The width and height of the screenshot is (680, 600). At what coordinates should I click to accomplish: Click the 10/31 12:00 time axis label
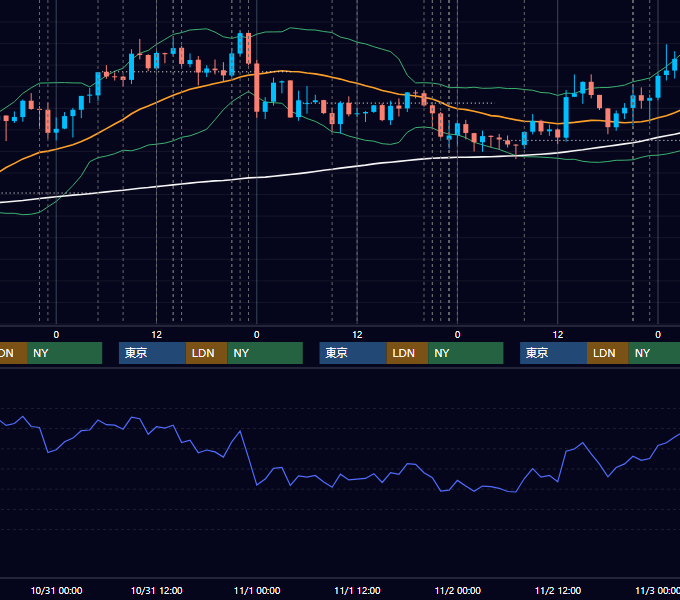coord(157,590)
